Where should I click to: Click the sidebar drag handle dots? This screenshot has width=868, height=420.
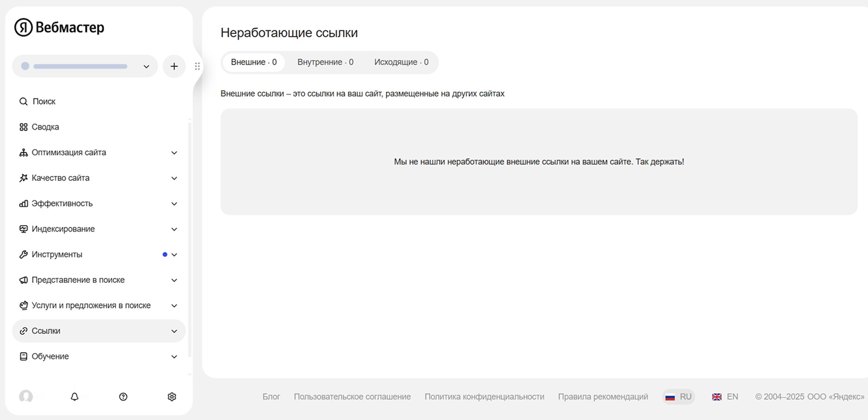point(198,66)
